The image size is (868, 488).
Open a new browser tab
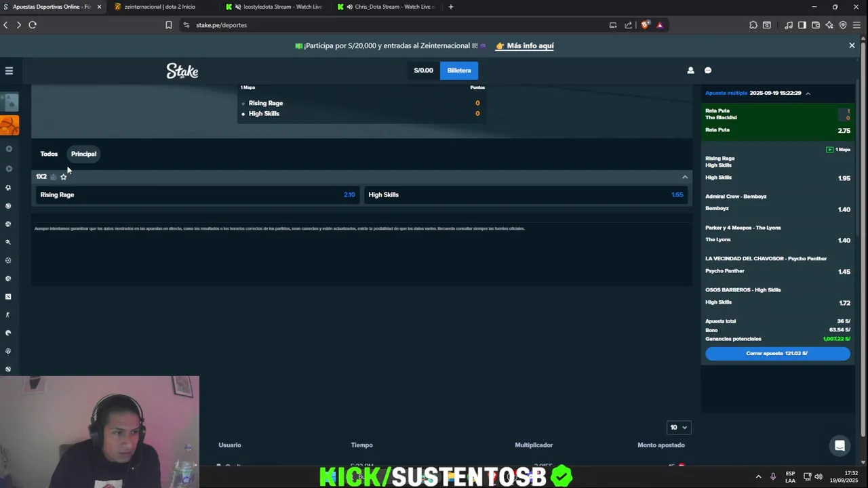(451, 7)
